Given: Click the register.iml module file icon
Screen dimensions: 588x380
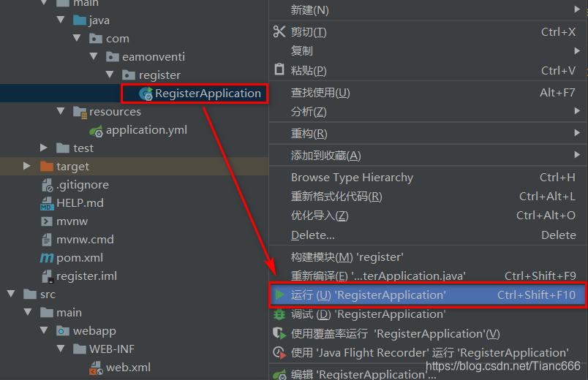Looking at the screenshot, I should point(48,276).
